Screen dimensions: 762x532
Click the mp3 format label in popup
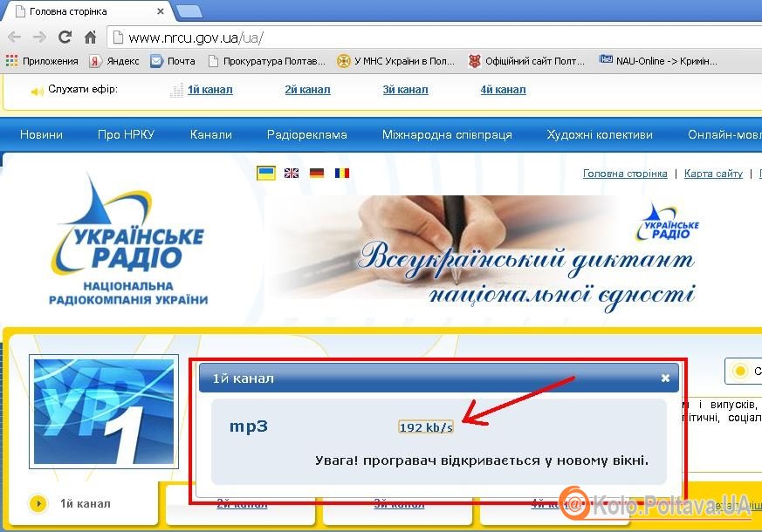tap(249, 426)
